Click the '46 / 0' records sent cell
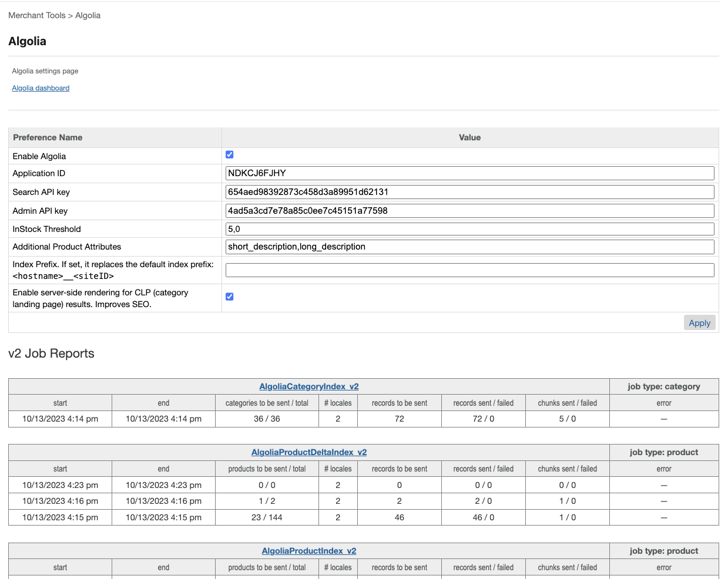728x579 pixels. (484, 517)
